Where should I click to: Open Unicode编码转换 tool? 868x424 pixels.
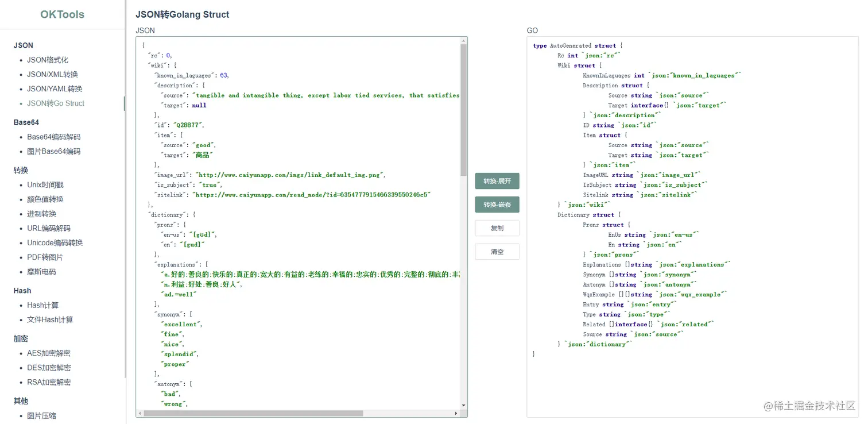55,242
